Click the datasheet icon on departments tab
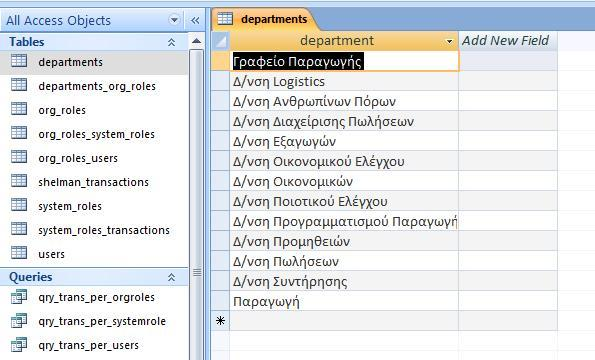This screenshot has height=360, width=595. pos(225,19)
